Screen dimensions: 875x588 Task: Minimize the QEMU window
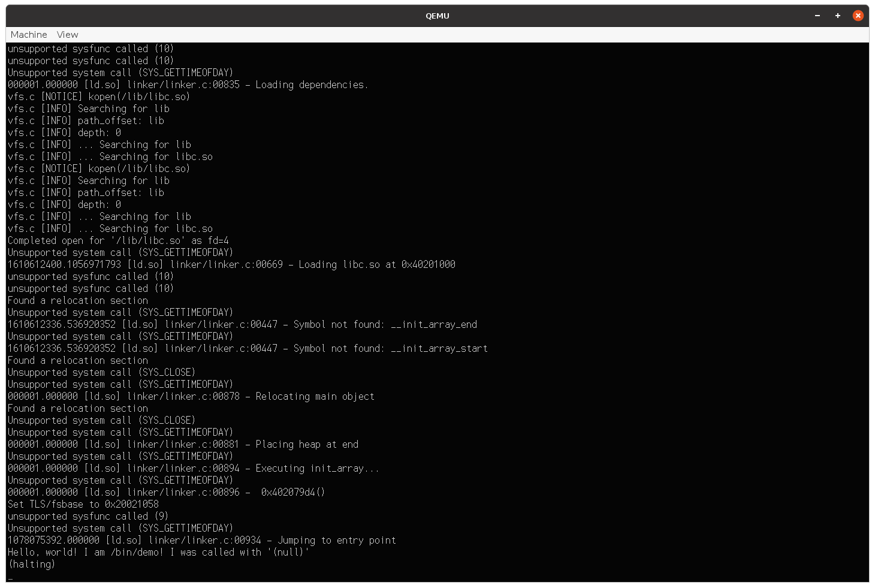click(x=817, y=16)
